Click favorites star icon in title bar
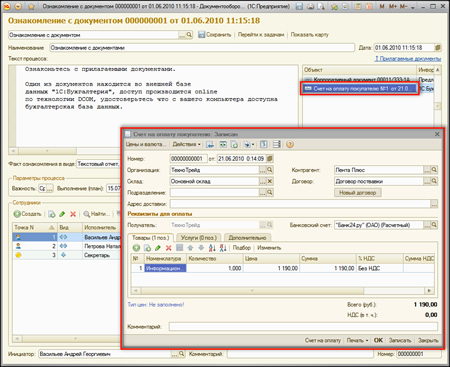The image size is (450, 367). click(31, 6)
